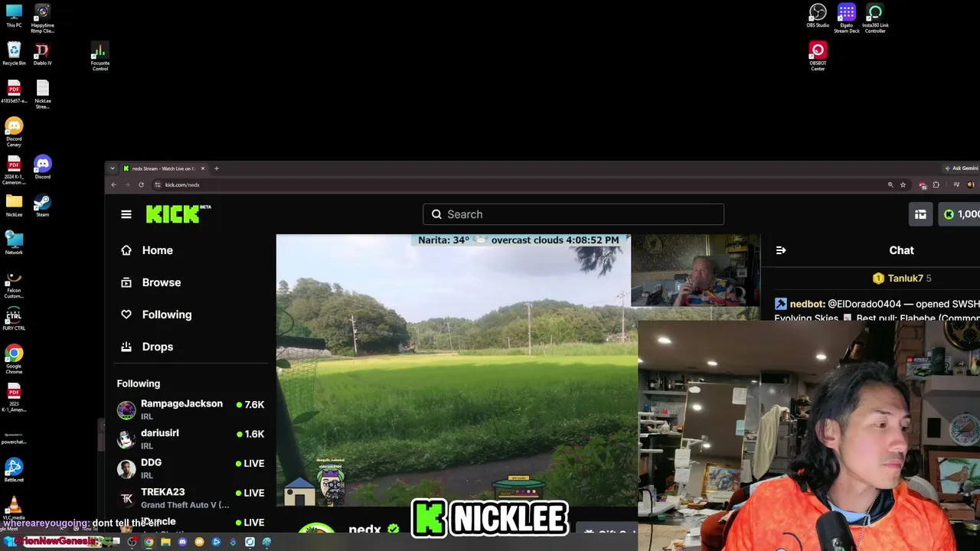
Task: Click the dariusirl avatar
Action: (x=126, y=439)
